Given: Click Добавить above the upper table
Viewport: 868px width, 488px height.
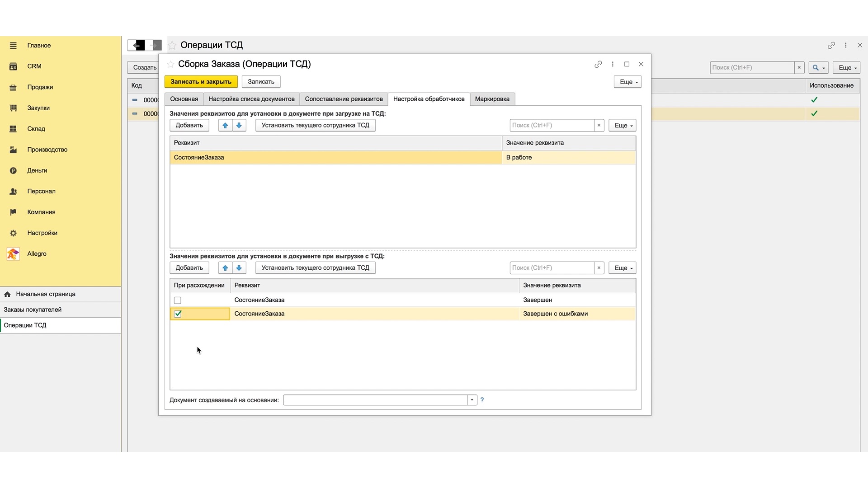Looking at the screenshot, I should pos(189,125).
